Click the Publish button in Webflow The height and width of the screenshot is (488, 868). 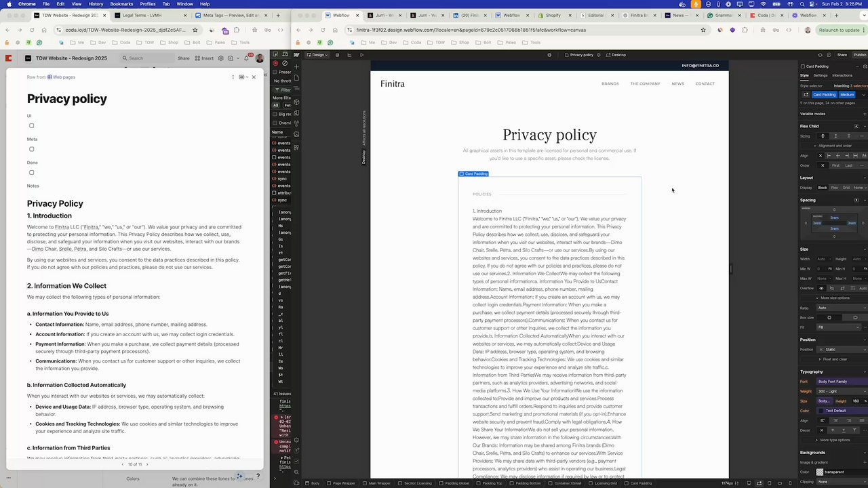(860, 55)
